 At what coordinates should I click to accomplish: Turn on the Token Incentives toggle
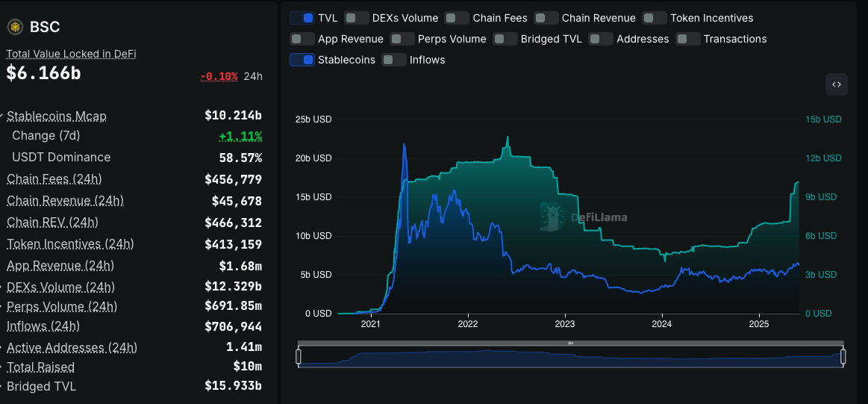click(655, 18)
